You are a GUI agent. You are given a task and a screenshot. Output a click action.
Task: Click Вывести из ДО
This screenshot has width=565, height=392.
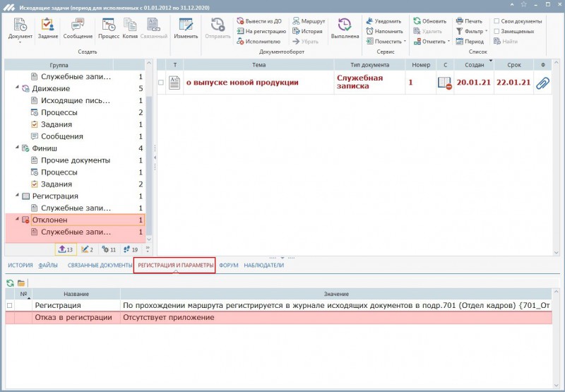(x=259, y=21)
